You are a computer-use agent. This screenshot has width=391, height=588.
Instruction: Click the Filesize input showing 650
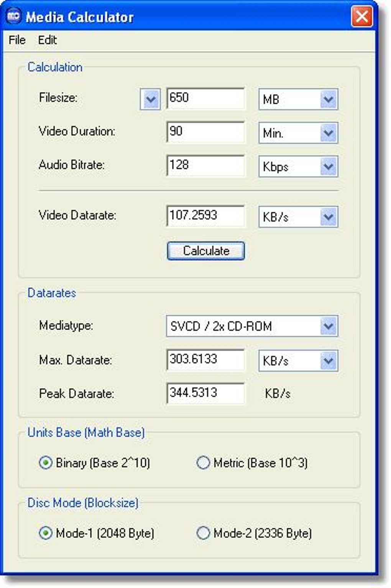pyautogui.click(x=205, y=98)
